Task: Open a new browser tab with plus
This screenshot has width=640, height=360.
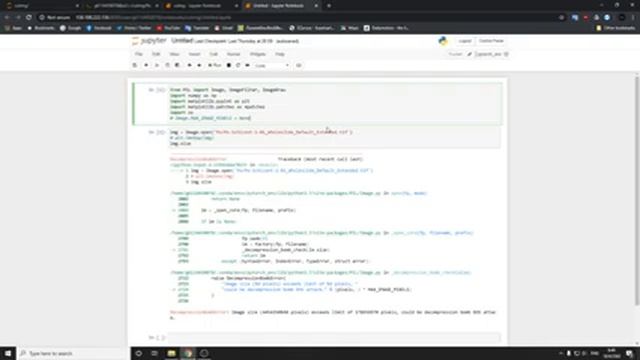Action: (329, 6)
